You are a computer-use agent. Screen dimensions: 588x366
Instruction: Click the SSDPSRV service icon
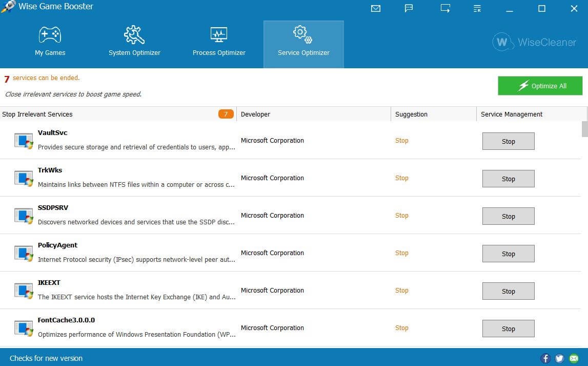pos(24,216)
